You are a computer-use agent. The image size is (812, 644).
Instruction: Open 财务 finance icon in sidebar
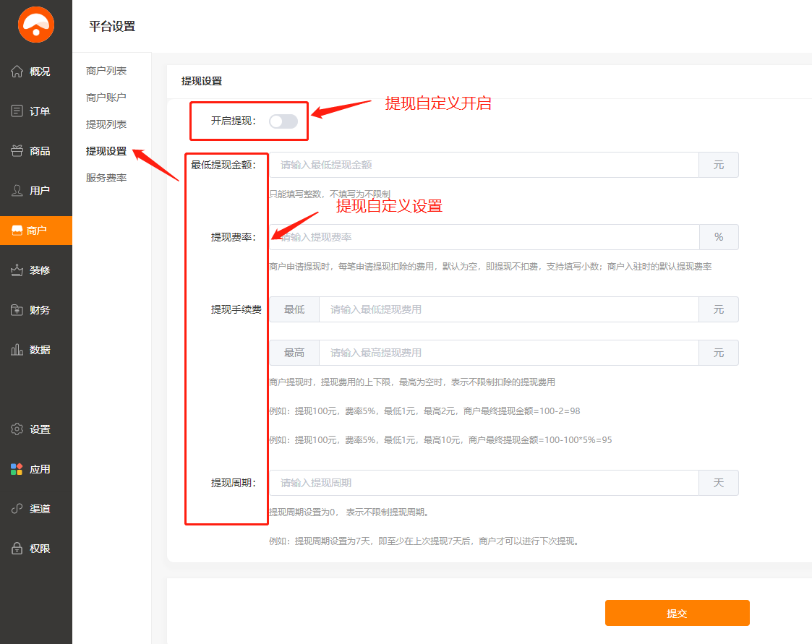click(x=17, y=310)
